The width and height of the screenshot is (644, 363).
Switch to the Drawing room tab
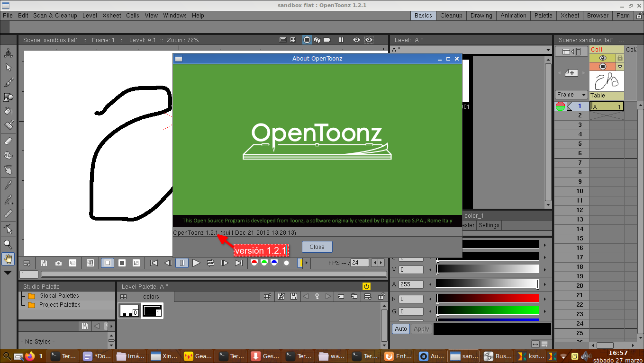pos(481,15)
